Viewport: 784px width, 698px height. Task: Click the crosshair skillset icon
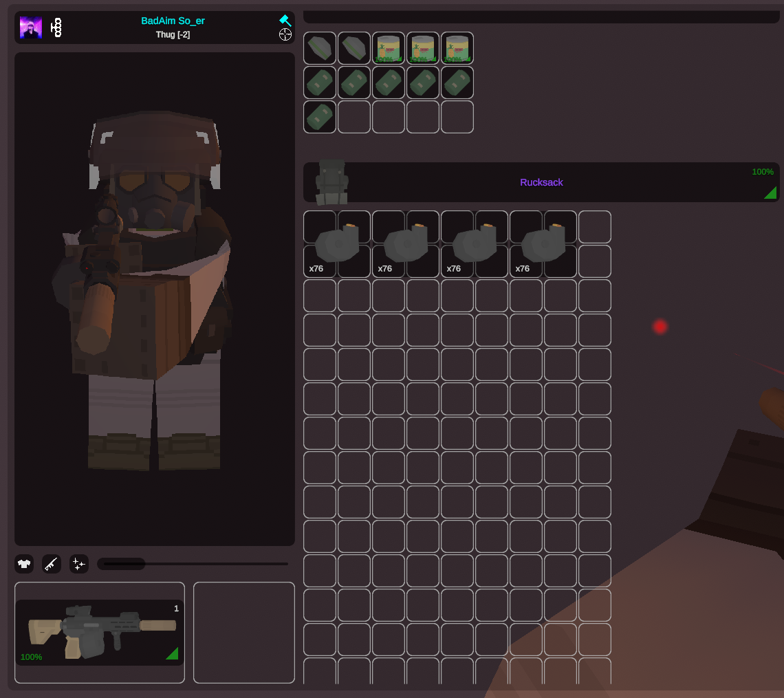click(x=285, y=34)
